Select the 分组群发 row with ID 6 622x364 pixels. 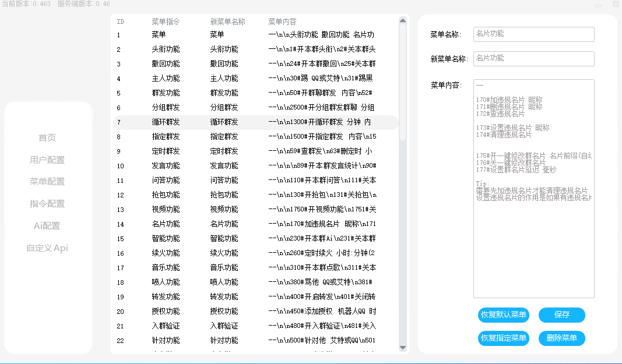click(255, 108)
